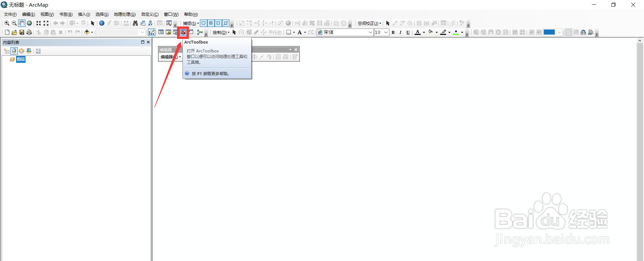This screenshot has width=644, height=261.
Task: Save the map document
Action: click(x=22, y=32)
